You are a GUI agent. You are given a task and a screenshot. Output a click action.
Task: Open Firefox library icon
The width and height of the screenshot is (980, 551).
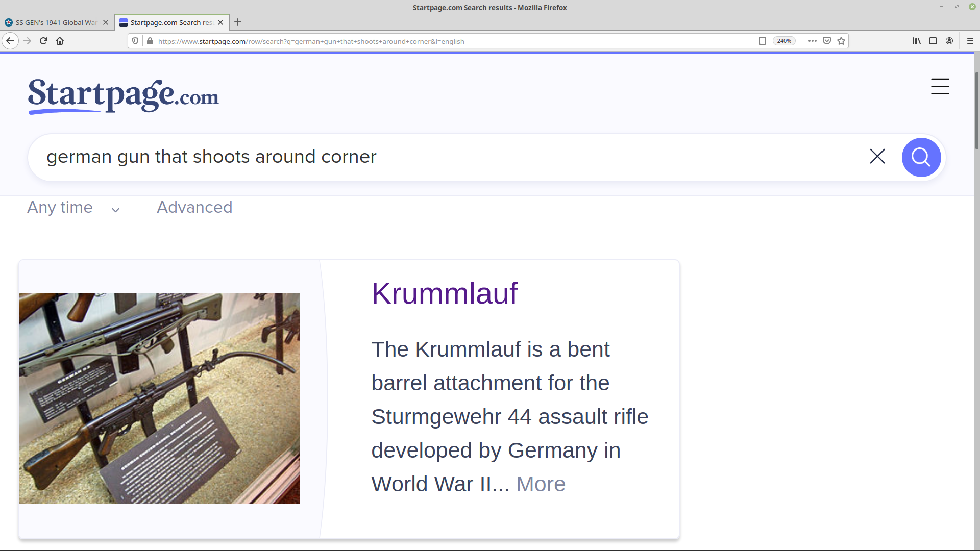point(917,41)
